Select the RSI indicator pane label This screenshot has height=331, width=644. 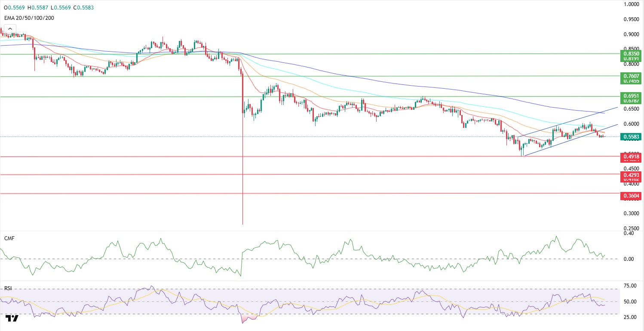[9, 288]
